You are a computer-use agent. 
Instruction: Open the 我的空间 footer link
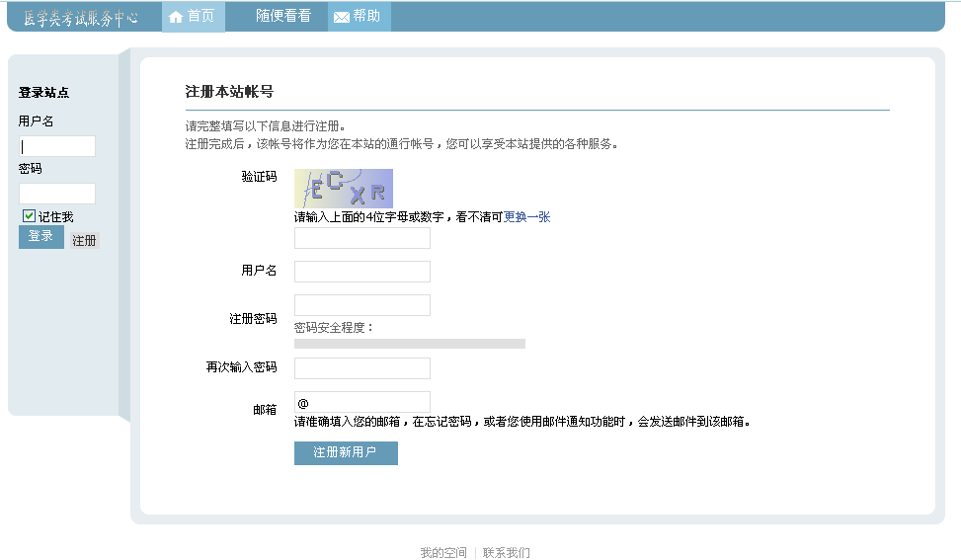pyautogui.click(x=443, y=553)
